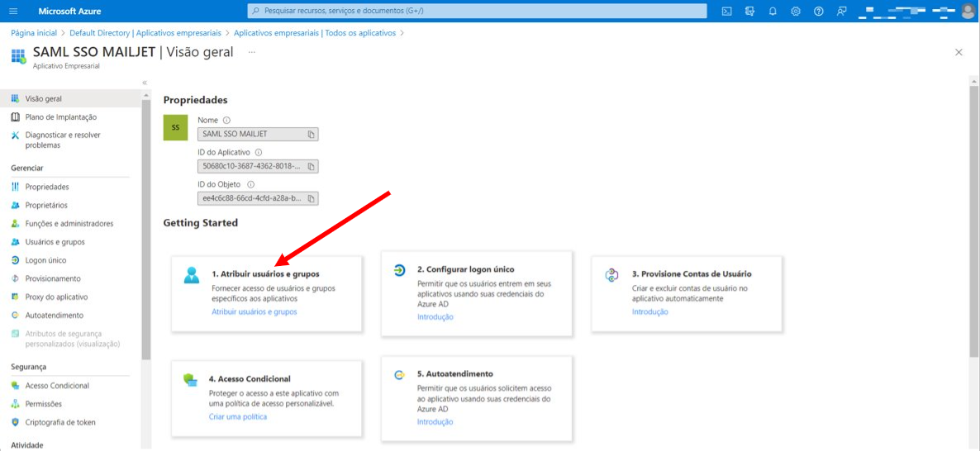
Task: Open the Cloud Shell icon in top bar
Action: click(727, 12)
